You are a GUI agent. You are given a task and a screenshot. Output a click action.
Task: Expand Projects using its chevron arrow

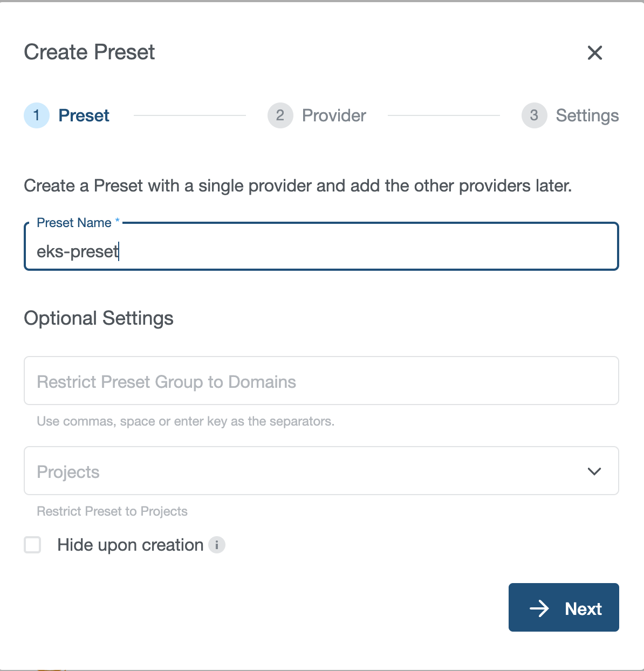pos(594,471)
